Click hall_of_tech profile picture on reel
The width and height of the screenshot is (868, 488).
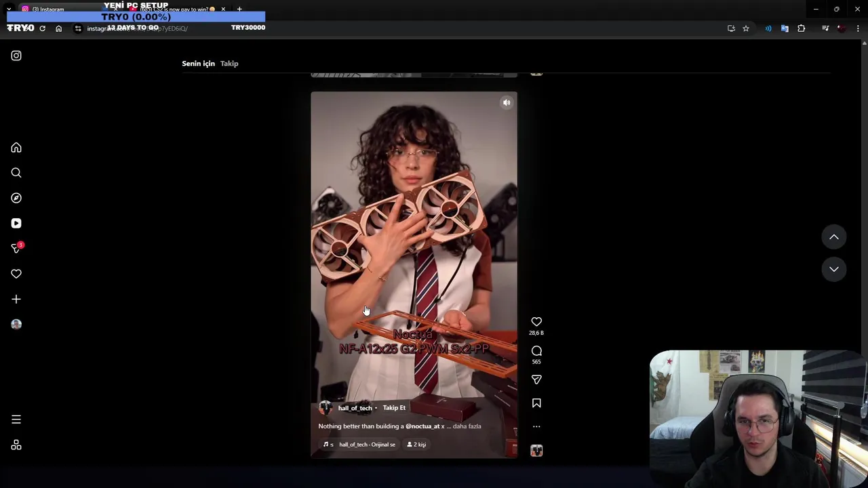(325, 407)
